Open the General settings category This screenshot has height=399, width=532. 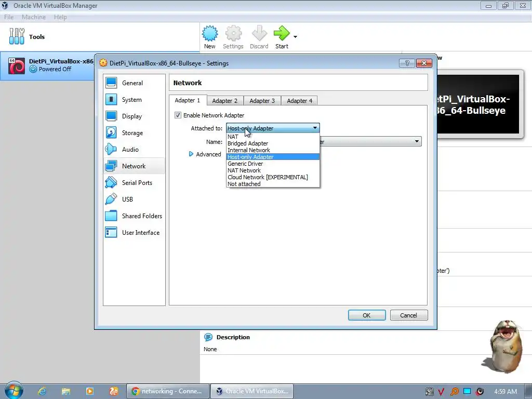coord(134,83)
